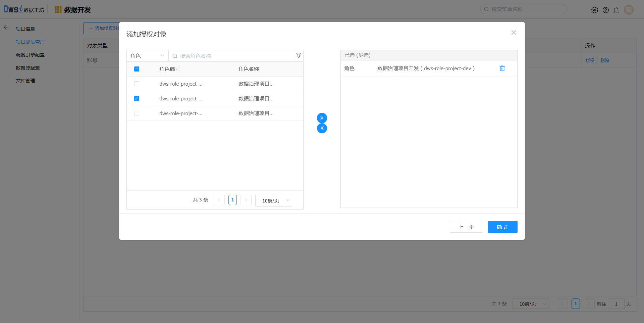Click the 搜索角色名称 search field
This screenshot has height=323, width=644.
(235, 56)
